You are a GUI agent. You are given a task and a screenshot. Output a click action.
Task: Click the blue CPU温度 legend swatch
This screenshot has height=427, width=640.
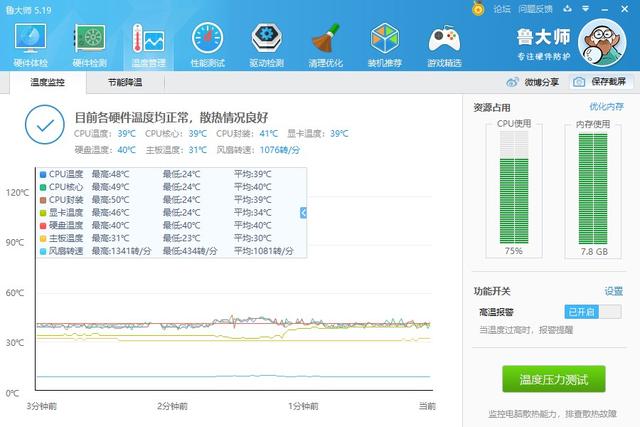point(43,175)
